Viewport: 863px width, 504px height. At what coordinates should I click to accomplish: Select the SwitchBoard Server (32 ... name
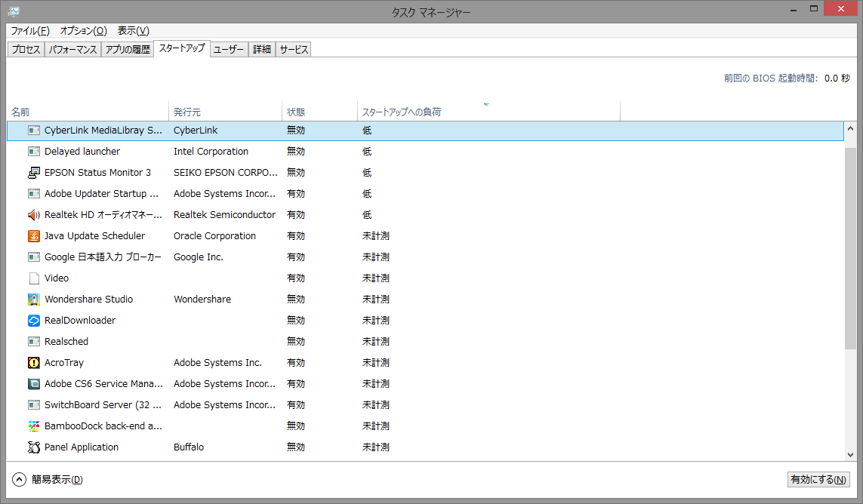tap(103, 405)
